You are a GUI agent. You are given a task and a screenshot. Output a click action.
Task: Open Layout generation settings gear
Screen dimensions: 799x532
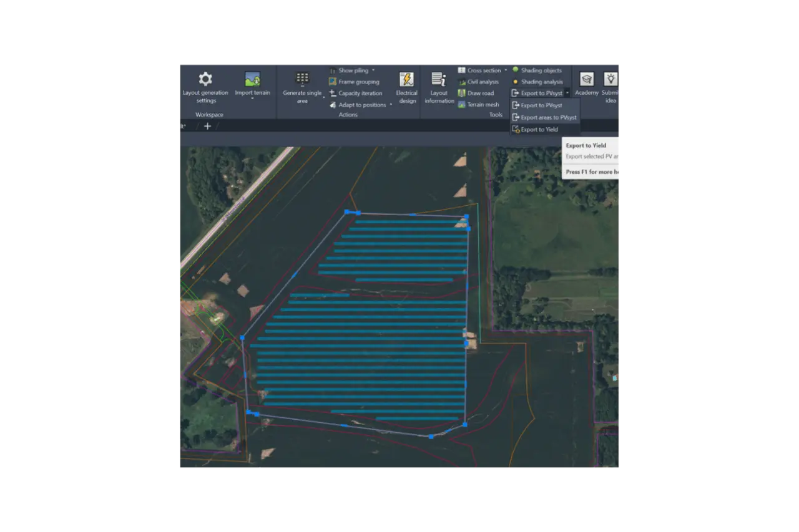205,79
